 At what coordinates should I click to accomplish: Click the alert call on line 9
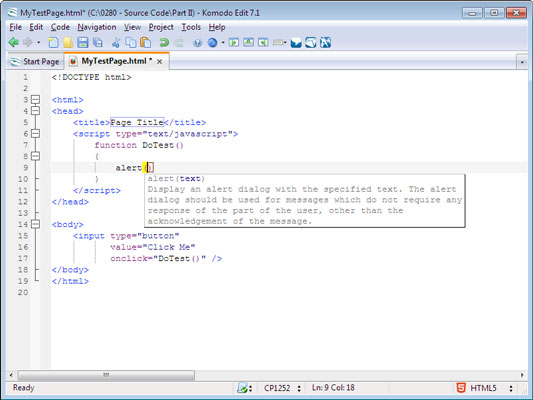click(x=129, y=168)
